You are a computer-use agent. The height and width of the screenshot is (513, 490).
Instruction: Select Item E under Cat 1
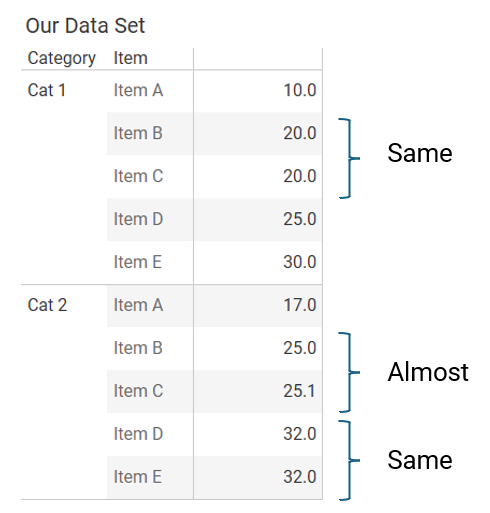(138, 262)
